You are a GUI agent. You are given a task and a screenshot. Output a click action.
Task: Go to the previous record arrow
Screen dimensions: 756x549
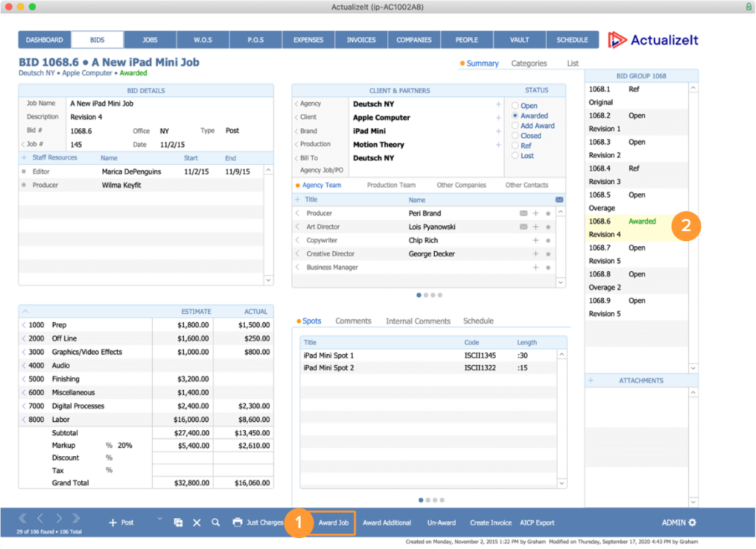coord(41,519)
